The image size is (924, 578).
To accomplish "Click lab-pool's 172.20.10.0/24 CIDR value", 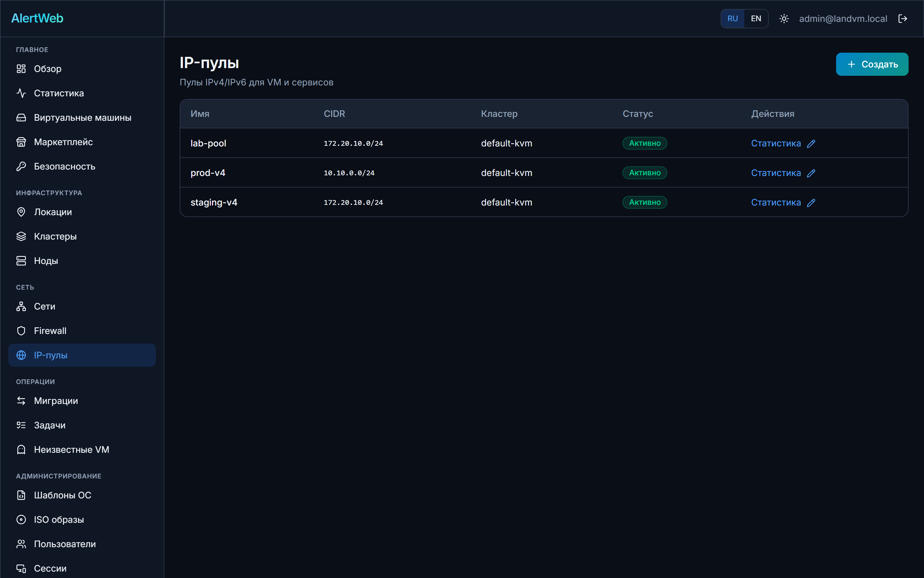I will coord(353,144).
